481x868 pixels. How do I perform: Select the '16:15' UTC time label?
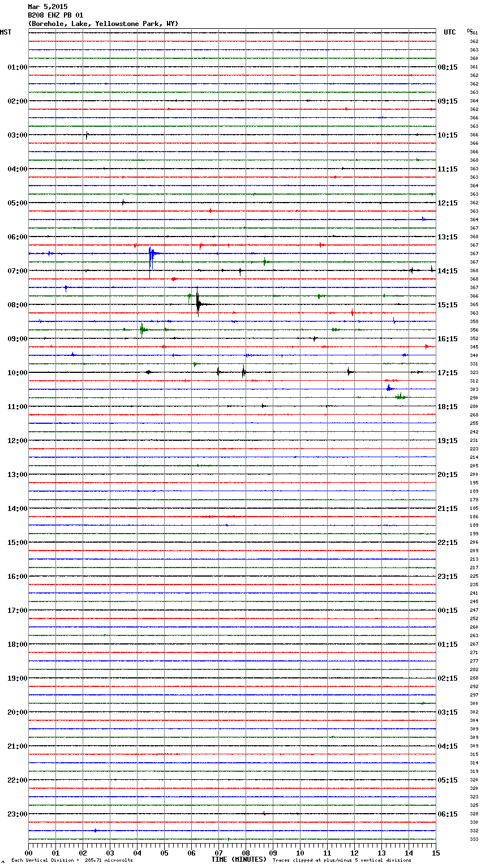pyautogui.click(x=448, y=339)
